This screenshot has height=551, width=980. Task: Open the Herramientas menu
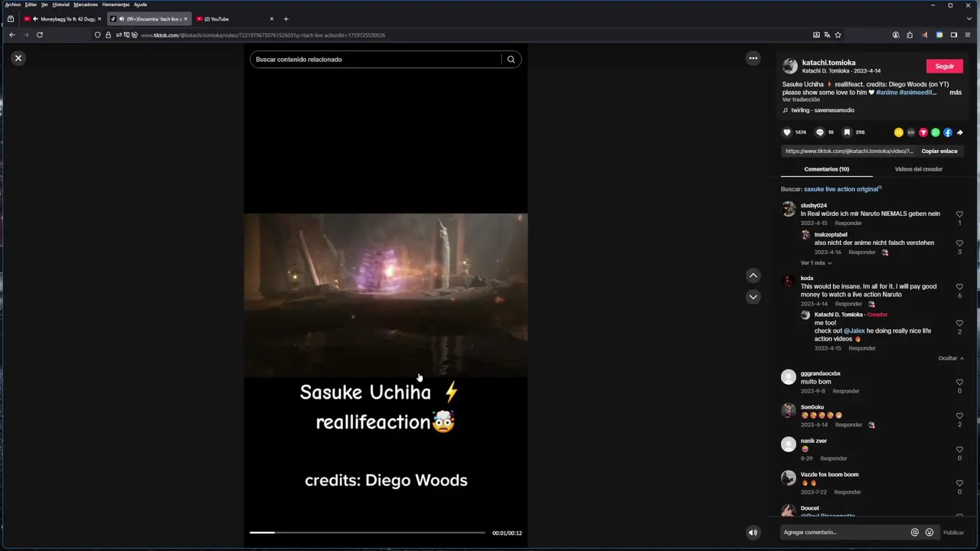(116, 5)
